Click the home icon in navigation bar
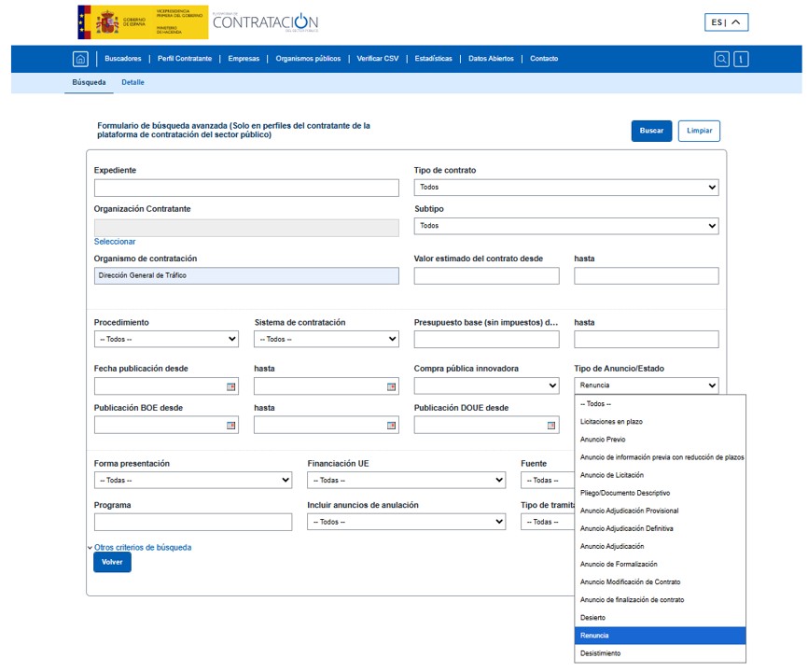 80,59
